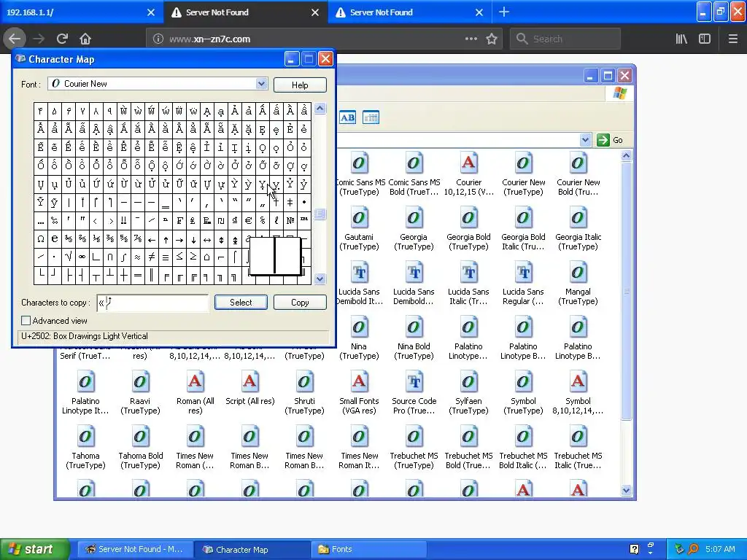Click the site information icon in URL bar

[x=158, y=39]
